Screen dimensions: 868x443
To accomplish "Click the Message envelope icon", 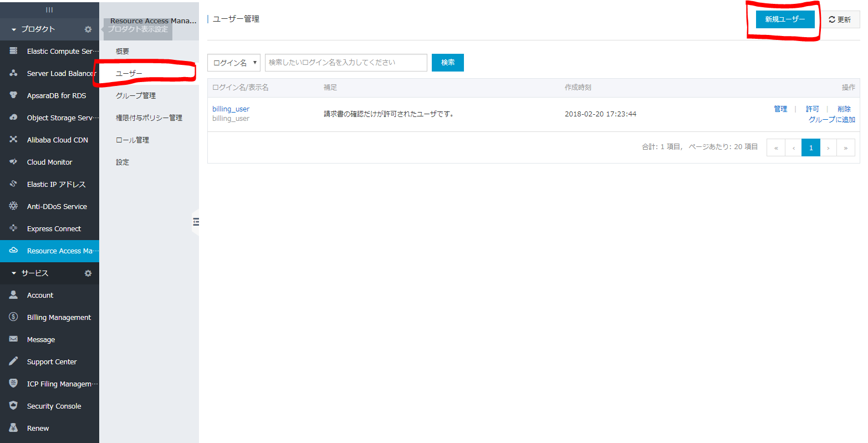I will [13, 339].
